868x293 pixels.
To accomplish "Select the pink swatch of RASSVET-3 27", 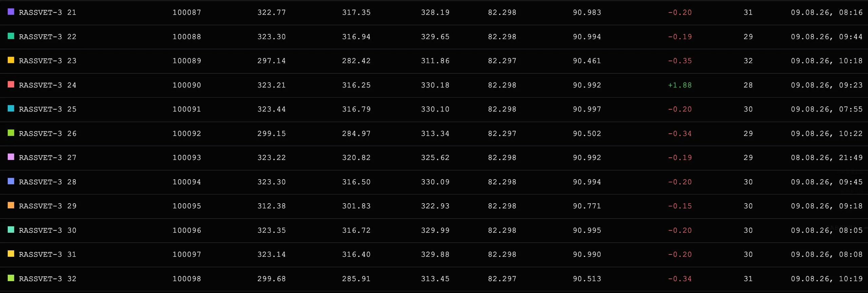I will (11, 157).
